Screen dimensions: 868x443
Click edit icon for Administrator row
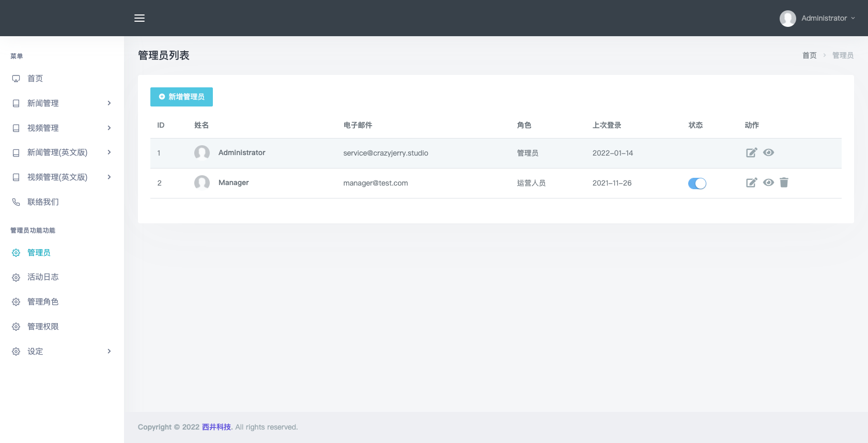click(751, 152)
